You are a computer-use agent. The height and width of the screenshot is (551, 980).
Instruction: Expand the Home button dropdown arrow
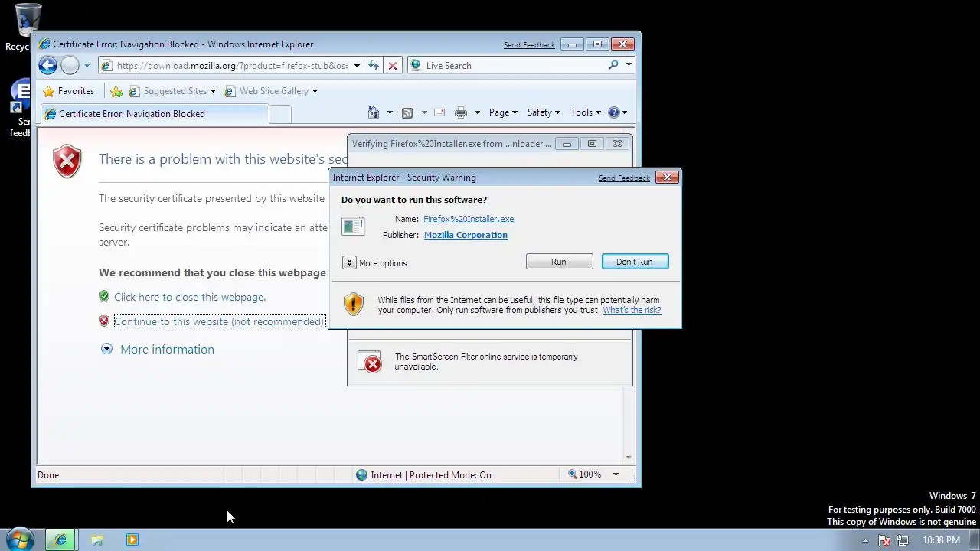point(390,112)
